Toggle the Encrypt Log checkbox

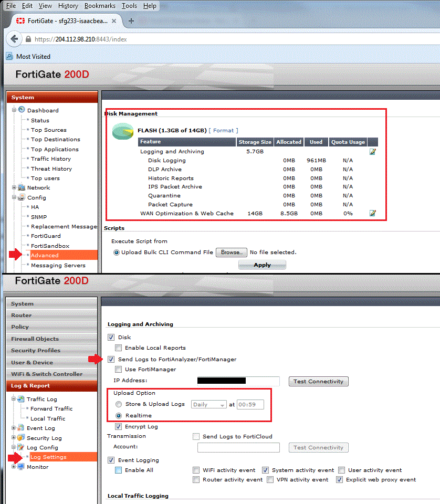[x=118, y=426]
